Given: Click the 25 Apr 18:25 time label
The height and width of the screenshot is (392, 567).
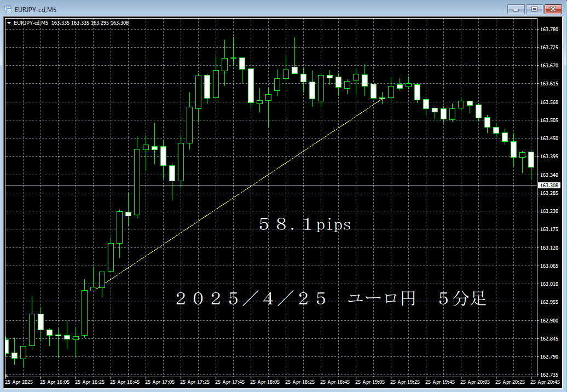Looking at the screenshot, I should [x=300, y=382].
